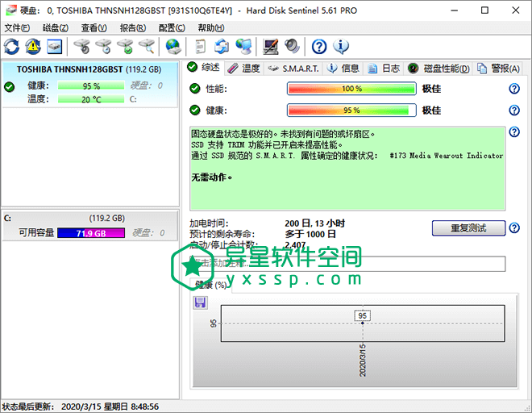Click the 100 % performance bar
This screenshot has height=413, width=532.
pyautogui.click(x=351, y=89)
